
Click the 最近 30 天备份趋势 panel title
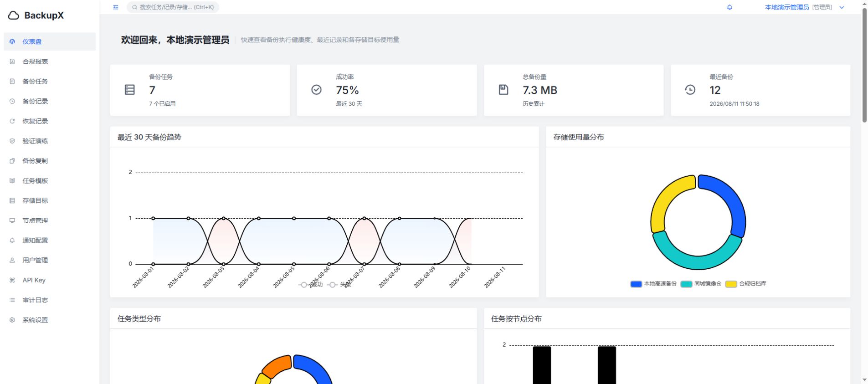click(149, 137)
